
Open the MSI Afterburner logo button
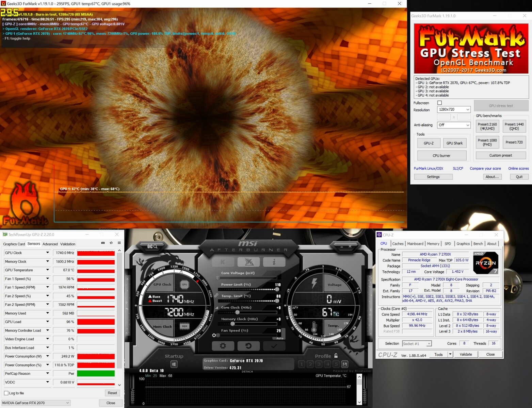pos(248,262)
